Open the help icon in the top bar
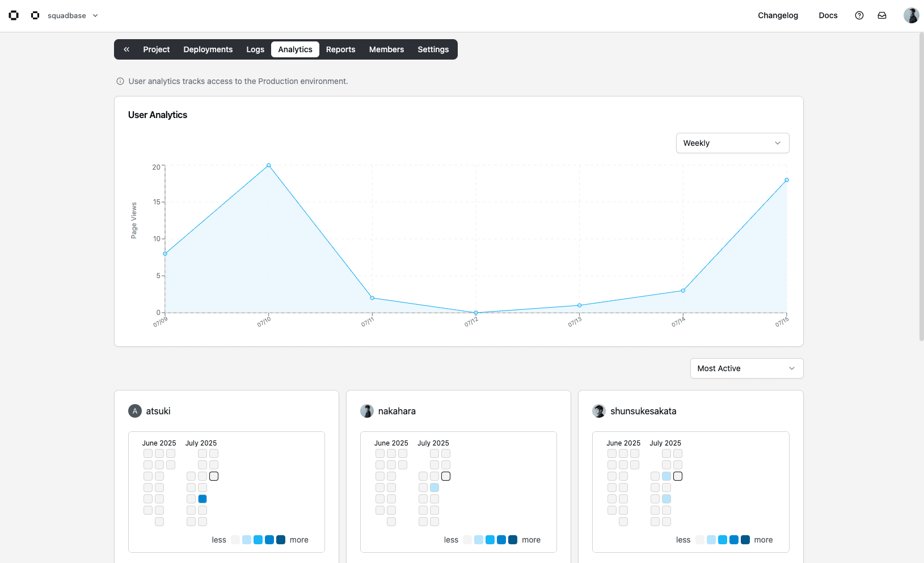The image size is (924, 563). (x=859, y=15)
